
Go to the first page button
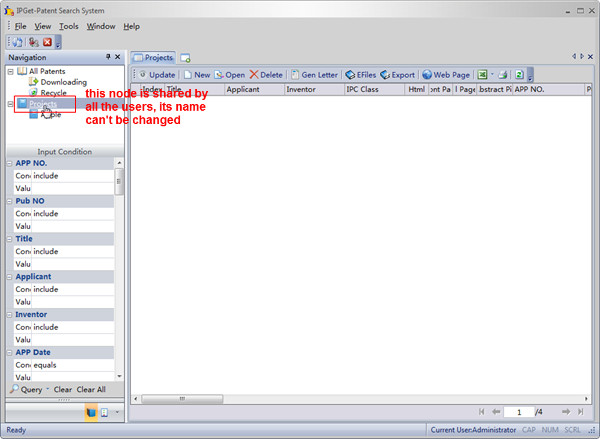[481, 412]
